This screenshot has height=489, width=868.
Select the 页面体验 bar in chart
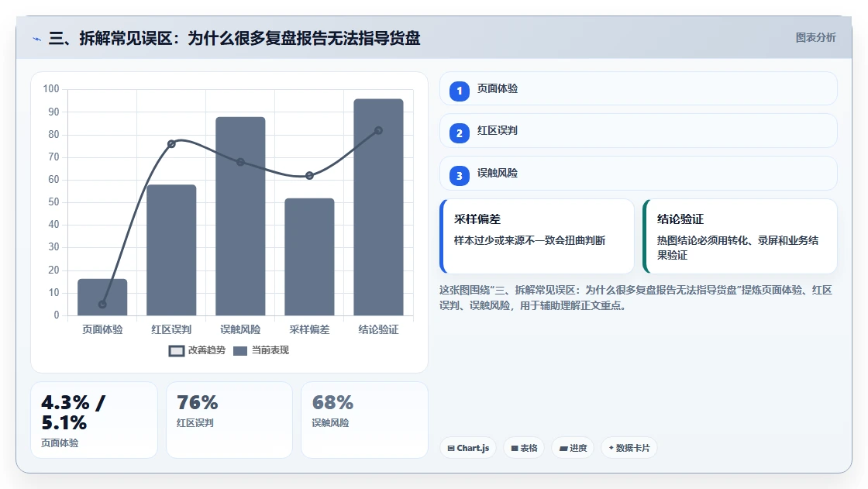[102, 298]
